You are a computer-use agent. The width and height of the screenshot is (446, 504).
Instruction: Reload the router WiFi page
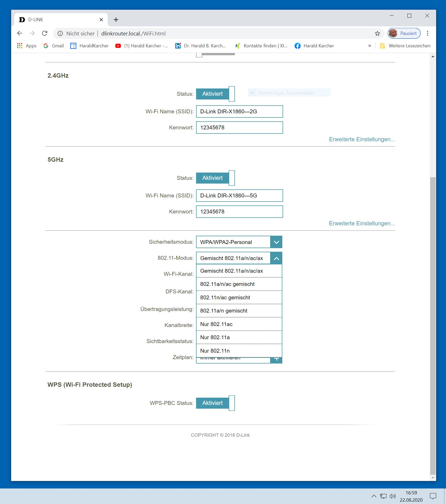45,33
